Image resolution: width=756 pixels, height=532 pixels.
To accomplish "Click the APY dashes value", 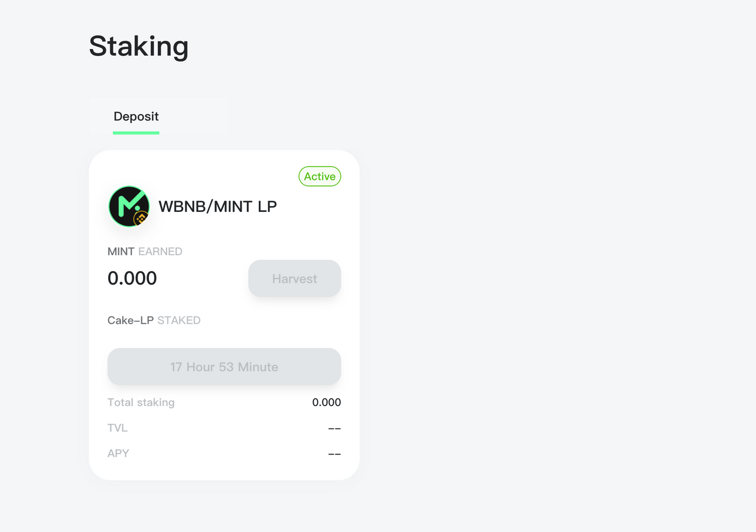I will point(334,453).
